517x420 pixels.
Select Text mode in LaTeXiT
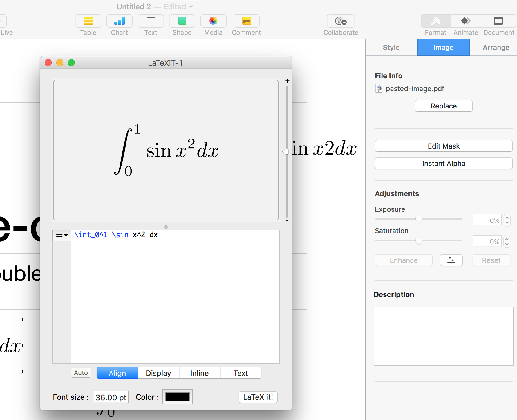(x=241, y=373)
